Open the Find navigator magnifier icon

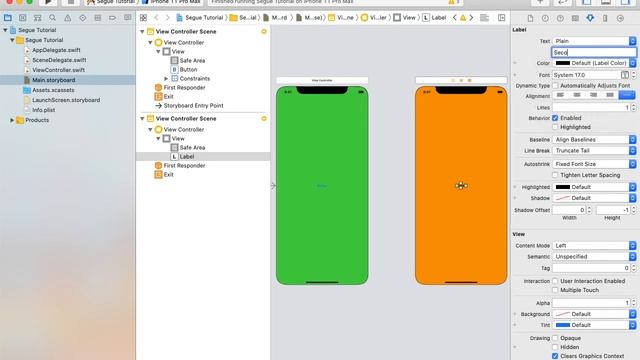52,18
